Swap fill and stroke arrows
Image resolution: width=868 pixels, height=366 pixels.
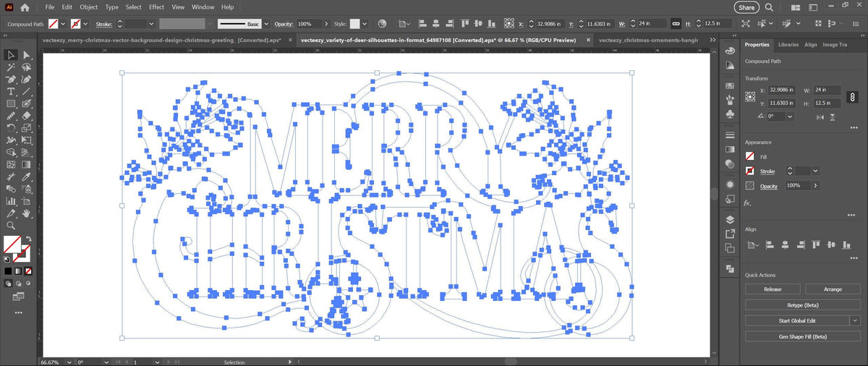click(29, 239)
